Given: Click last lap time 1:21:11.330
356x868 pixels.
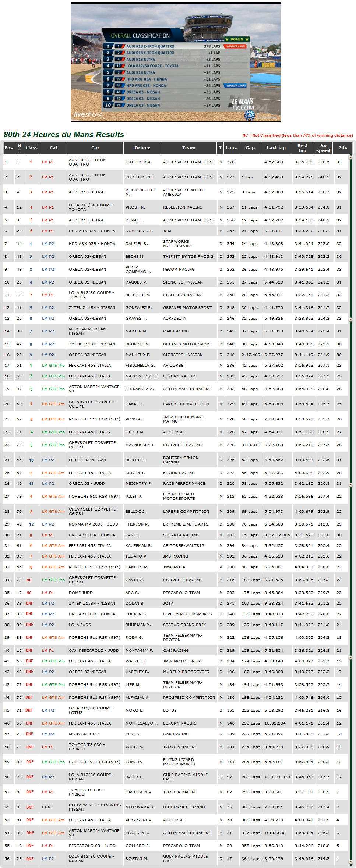Looking at the screenshot, I should click(277, 777).
